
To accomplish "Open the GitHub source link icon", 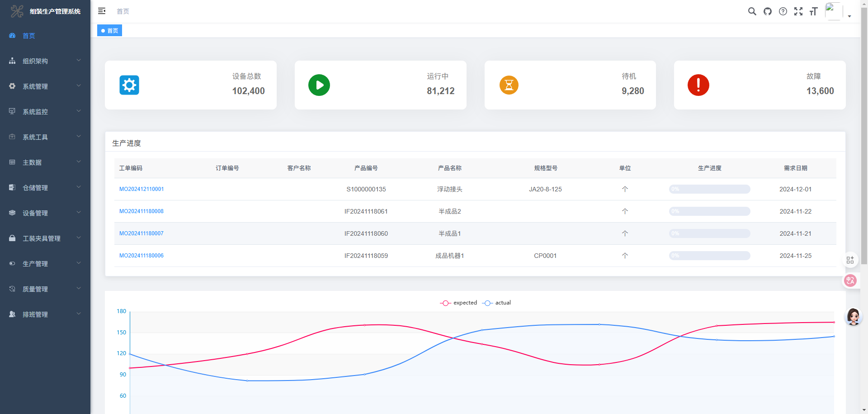I will pos(768,11).
